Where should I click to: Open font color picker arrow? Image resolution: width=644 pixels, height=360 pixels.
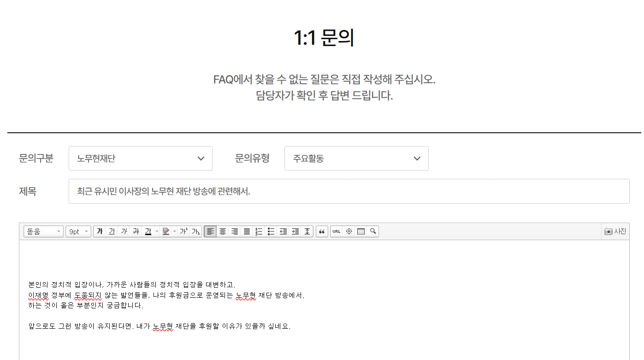click(x=157, y=231)
